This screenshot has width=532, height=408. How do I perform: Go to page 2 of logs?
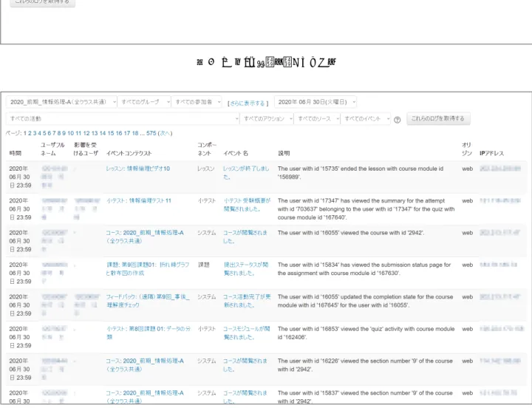(30, 133)
